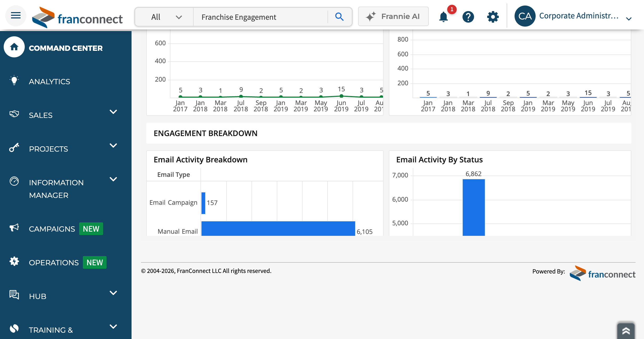Click the Powered By franconnect footer logo

click(x=602, y=273)
